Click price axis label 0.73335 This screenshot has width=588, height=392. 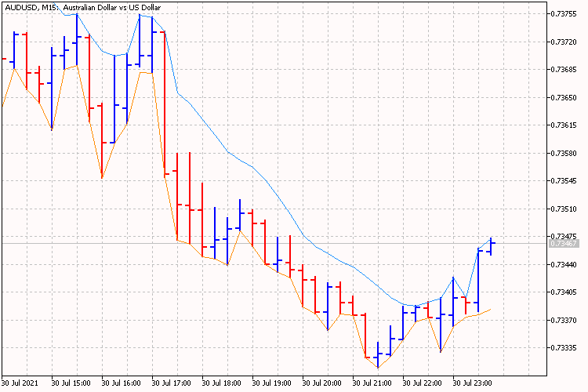564,348
